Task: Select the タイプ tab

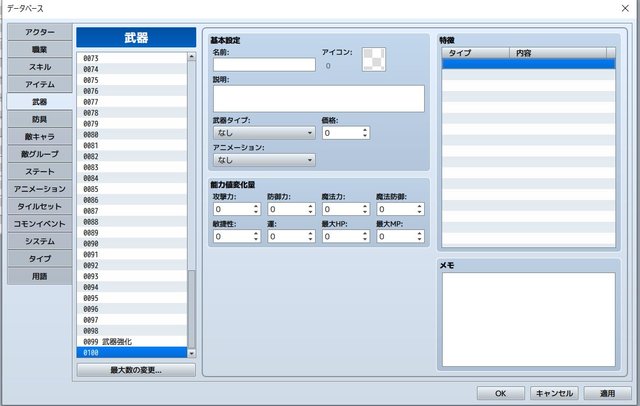Action: tap(40, 259)
